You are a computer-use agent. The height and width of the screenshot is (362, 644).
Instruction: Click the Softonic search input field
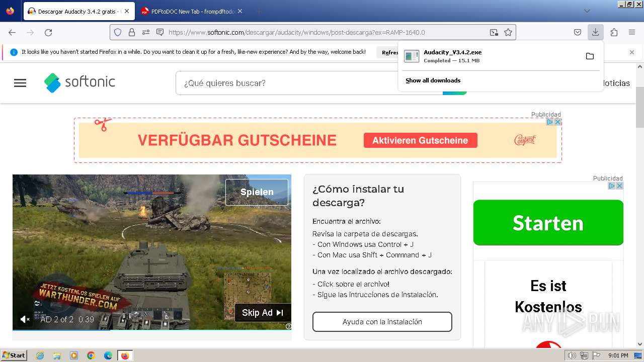(309, 83)
